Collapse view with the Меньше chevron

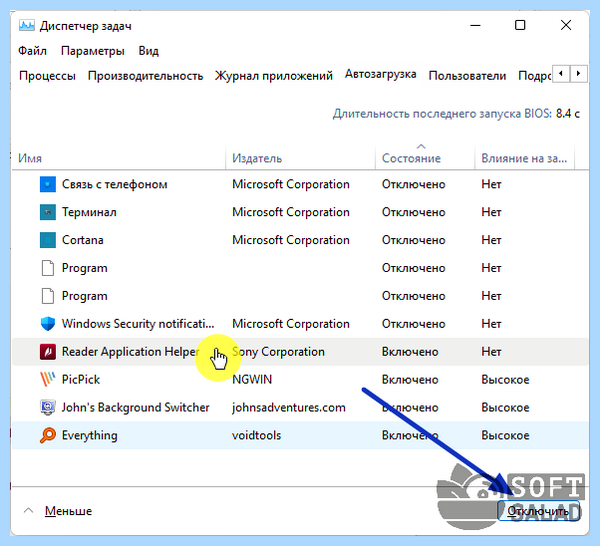(28, 511)
